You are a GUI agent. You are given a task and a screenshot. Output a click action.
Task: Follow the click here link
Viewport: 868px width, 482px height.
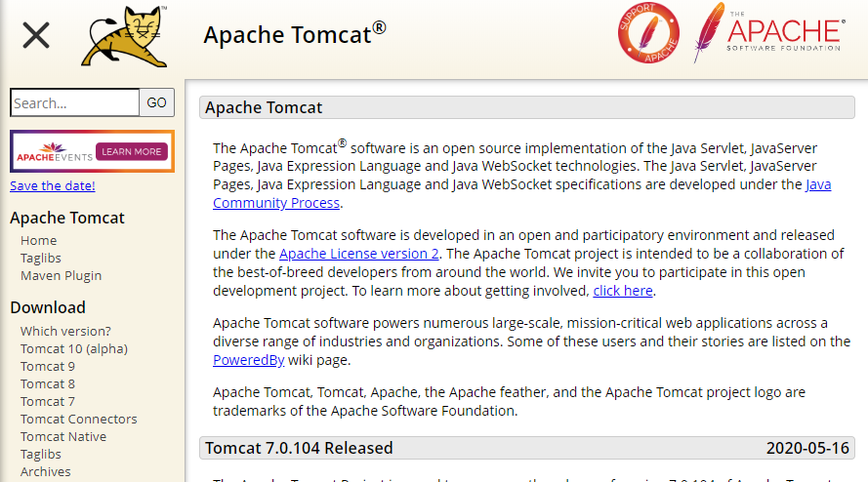623,291
